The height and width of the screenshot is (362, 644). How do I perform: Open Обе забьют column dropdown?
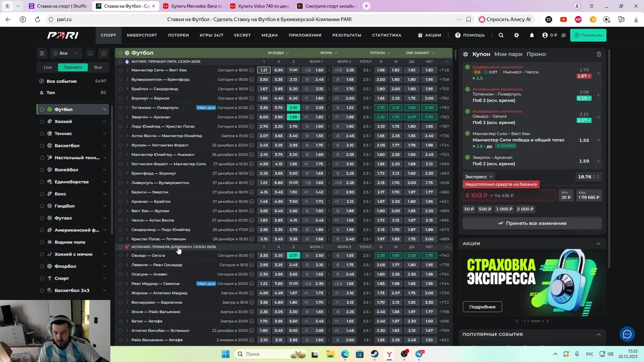(421, 52)
